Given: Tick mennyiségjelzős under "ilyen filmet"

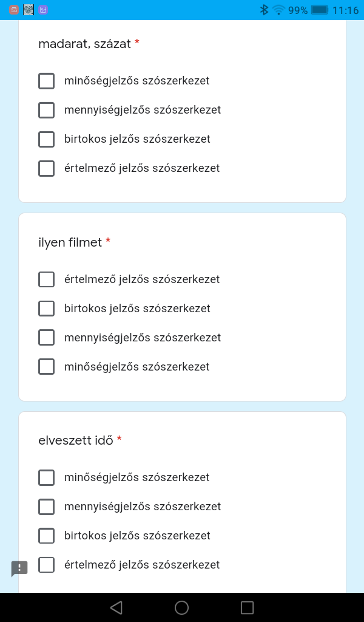Looking at the screenshot, I should [x=47, y=338].
